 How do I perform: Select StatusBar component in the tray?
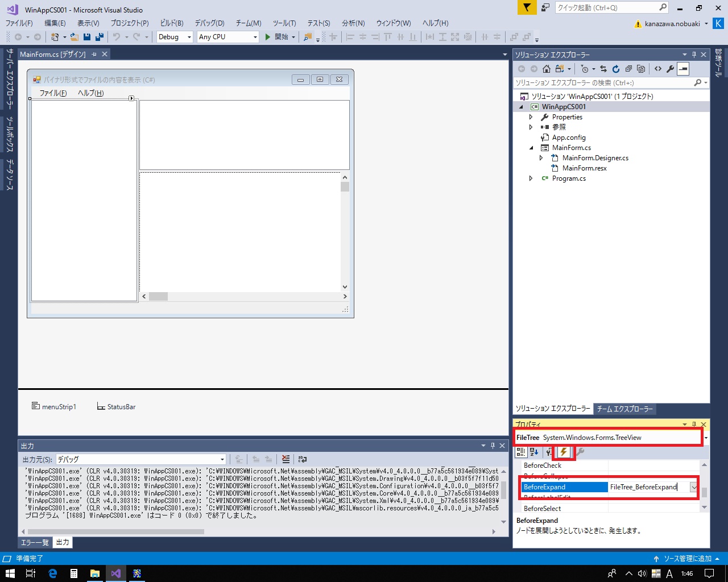pos(116,406)
